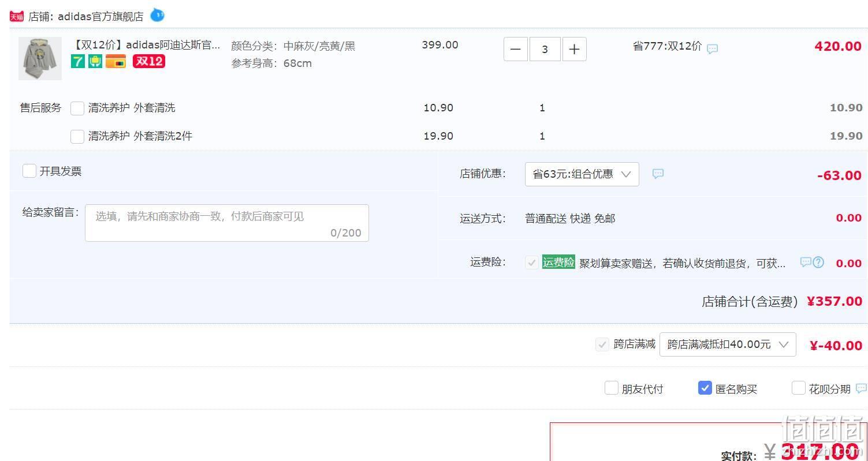The width and height of the screenshot is (868, 461).
Task: Click 普通配送 快递 免邮 shipping text
Action: [570, 219]
